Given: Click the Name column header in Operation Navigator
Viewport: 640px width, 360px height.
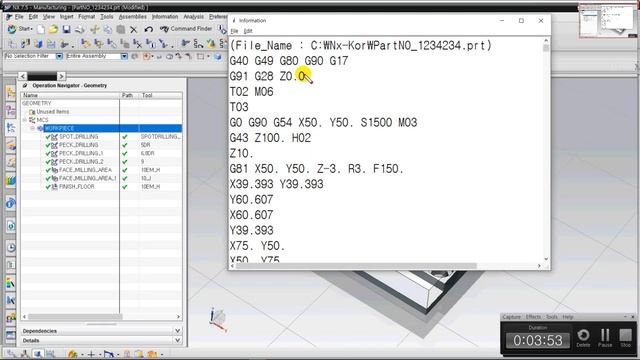Looking at the screenshot, I should pos(70,96).
